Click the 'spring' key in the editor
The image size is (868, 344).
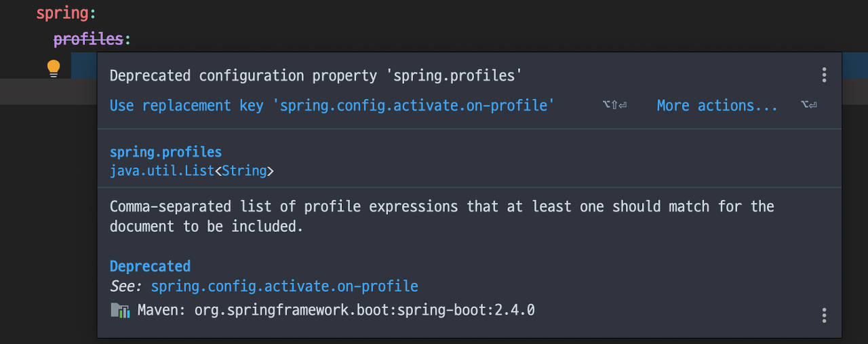tap(62, 14)
